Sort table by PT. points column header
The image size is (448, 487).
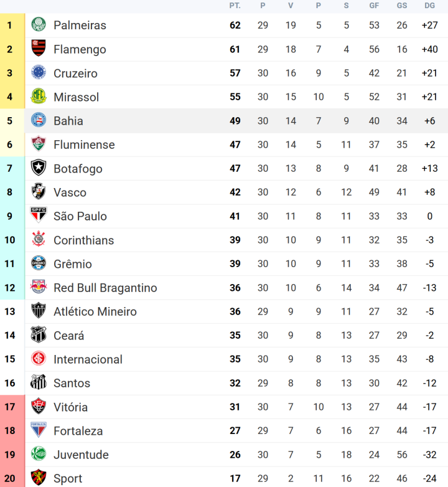(235, 6)
